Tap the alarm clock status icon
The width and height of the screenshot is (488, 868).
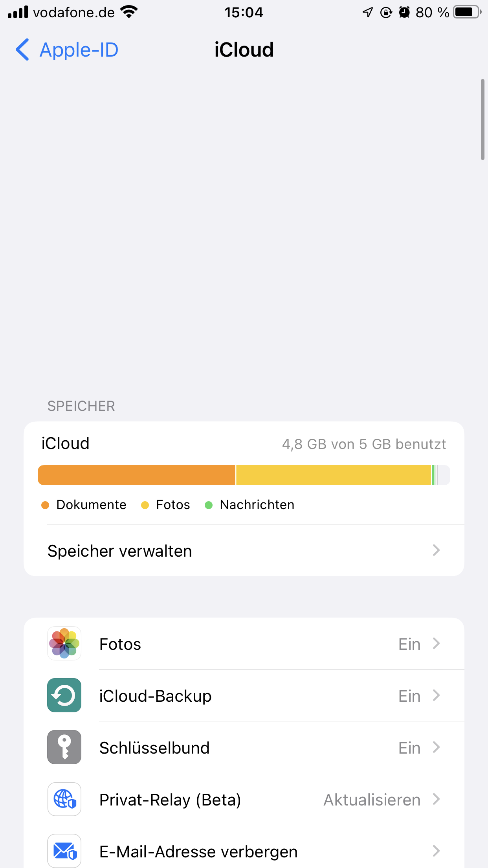tap(404, 13)
